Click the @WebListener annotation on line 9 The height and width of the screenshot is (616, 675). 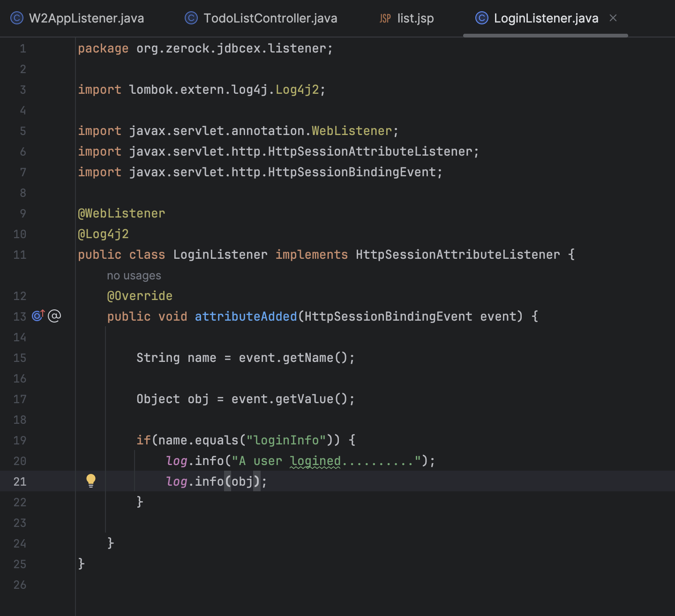tap(121, 213)
